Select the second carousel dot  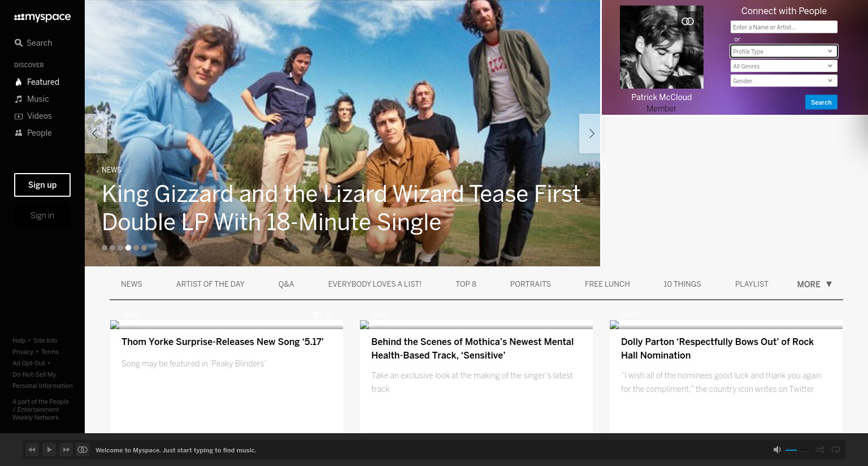(112, 248)
